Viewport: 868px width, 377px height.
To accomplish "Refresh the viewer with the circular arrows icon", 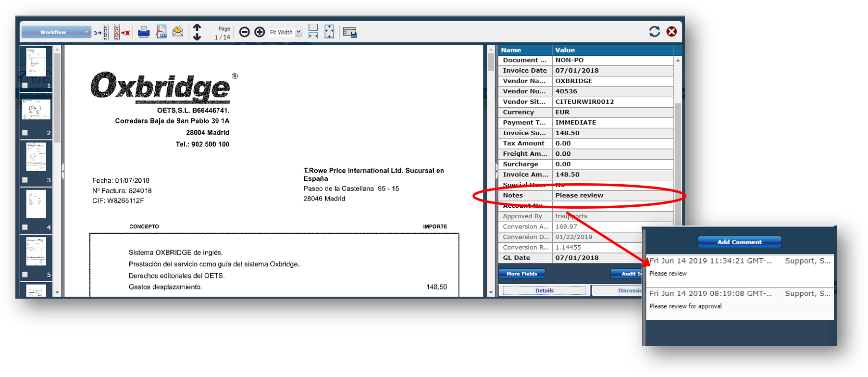I will (x=654, y=32).
